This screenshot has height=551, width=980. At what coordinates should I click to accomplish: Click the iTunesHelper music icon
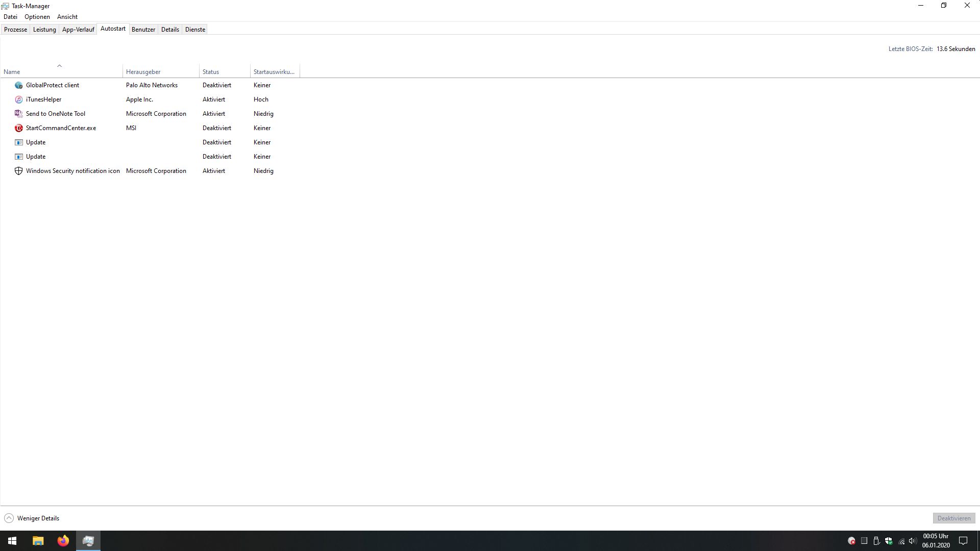tap(19, 99)
